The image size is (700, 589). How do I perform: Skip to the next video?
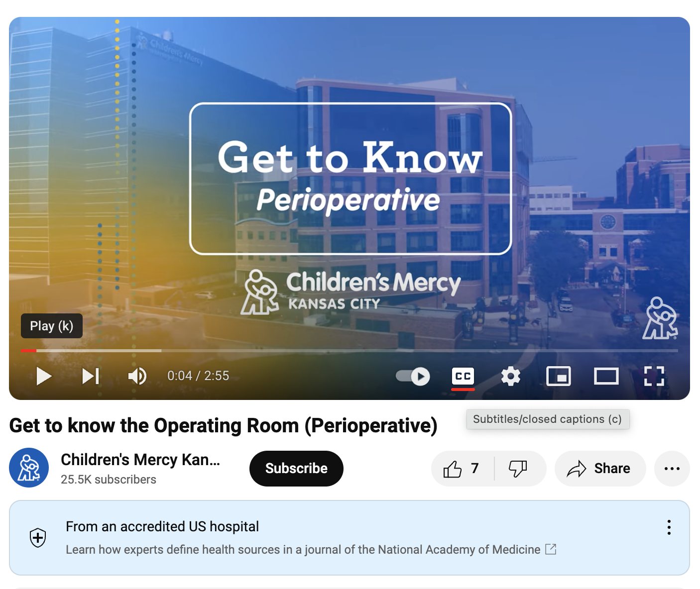pos(91,376)
